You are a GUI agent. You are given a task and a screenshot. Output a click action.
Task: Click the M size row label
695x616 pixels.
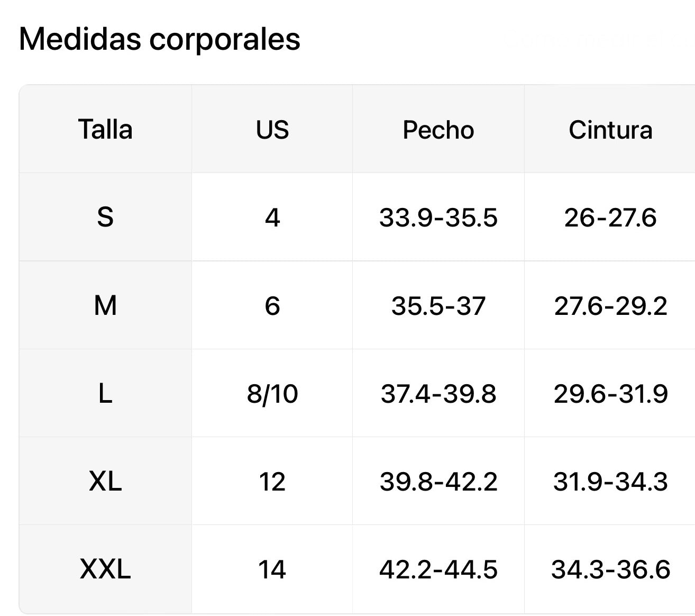(x=105, y=305)
